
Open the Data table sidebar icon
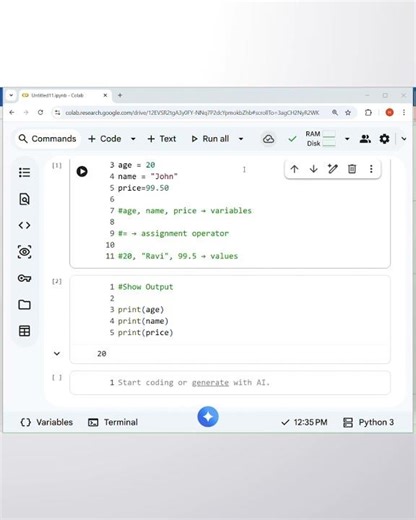click(x=24, y=331)
